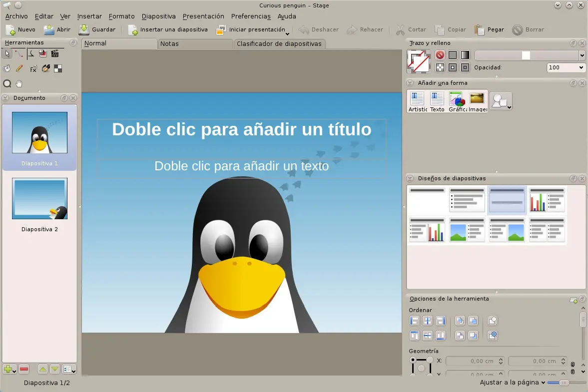
Task: Click the white handle on color slider
Action: [x=526, y=55]
